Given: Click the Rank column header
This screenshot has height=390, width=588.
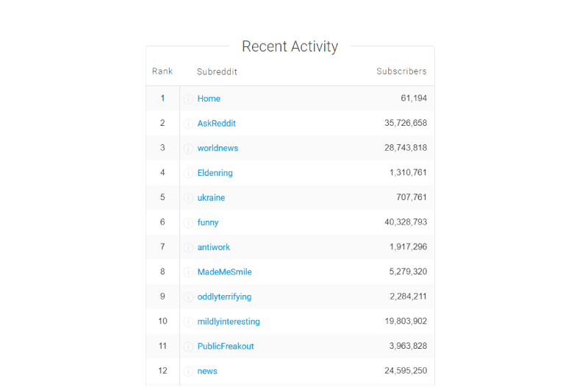Looking at the screenshot, I should click(x=162, y=71).
